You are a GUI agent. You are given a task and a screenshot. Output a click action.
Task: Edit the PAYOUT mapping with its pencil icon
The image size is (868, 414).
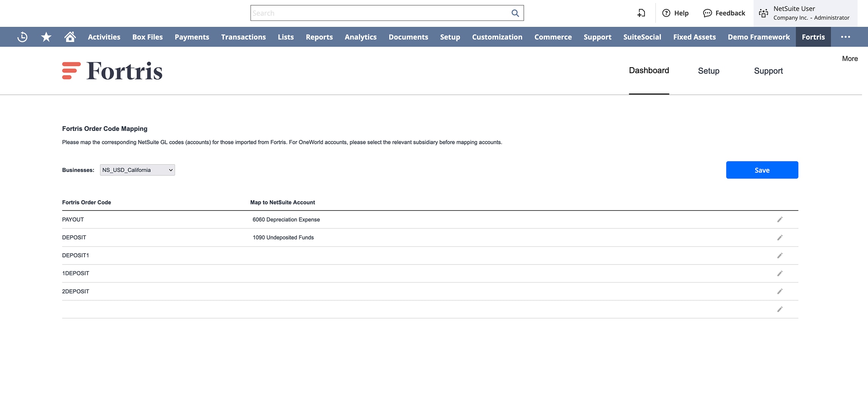[x=780, y=220]
